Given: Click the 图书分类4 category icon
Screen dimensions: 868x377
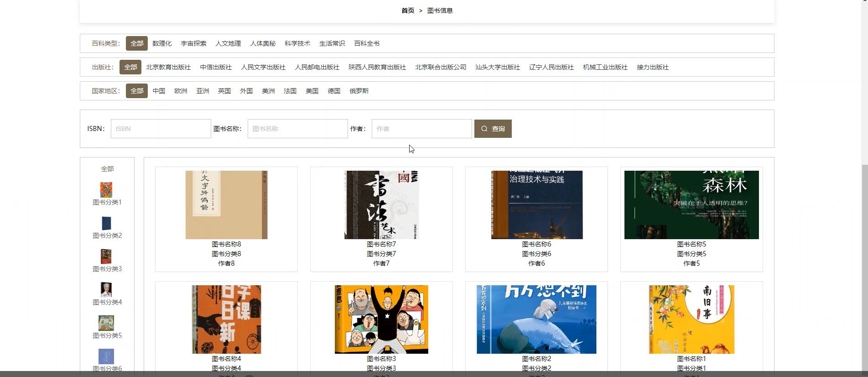Looking at the screenshot, I should pyautogui.click(x=106, y=289).
